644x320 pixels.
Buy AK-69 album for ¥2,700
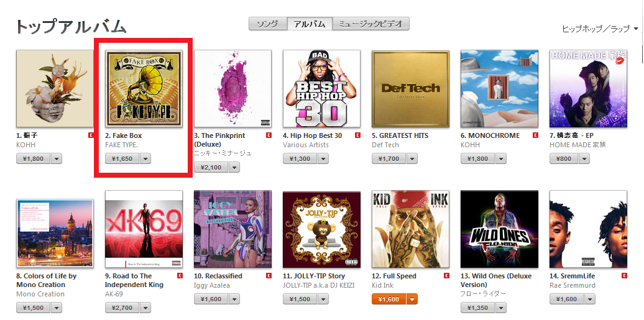122,308
